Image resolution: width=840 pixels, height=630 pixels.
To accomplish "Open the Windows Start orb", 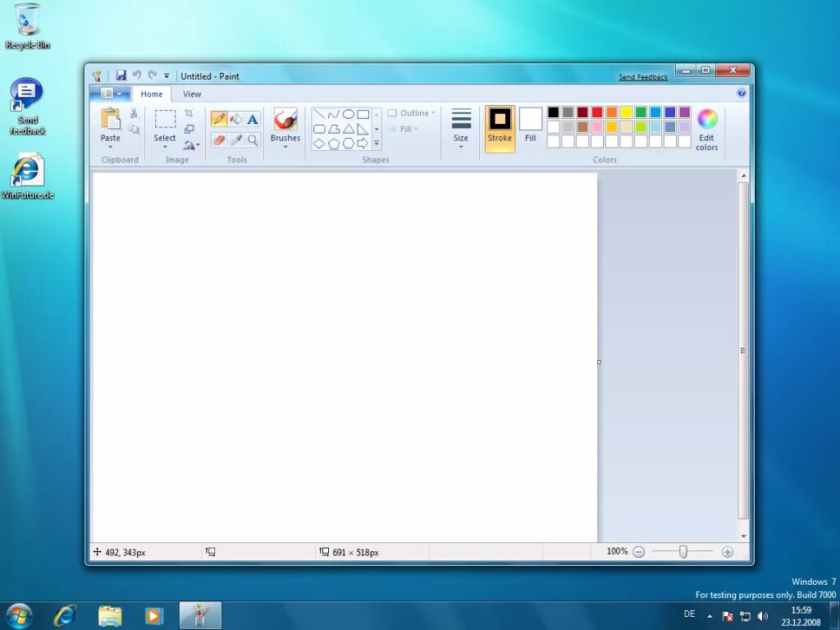I will pyautogui.click(x=19, y=615).
